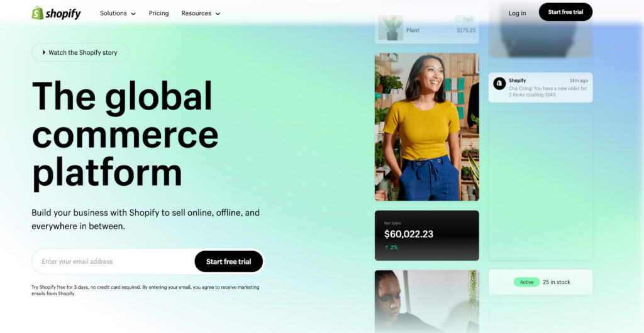This screenshot has width=644, height=333.
Task: Expand the Solutions dropdown chevron
Action: pos(133,14)
